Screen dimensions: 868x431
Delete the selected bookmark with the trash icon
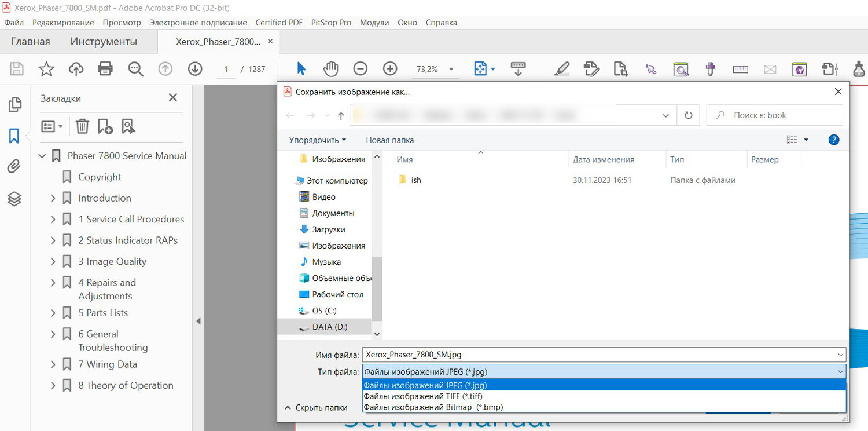click(82, 126)
